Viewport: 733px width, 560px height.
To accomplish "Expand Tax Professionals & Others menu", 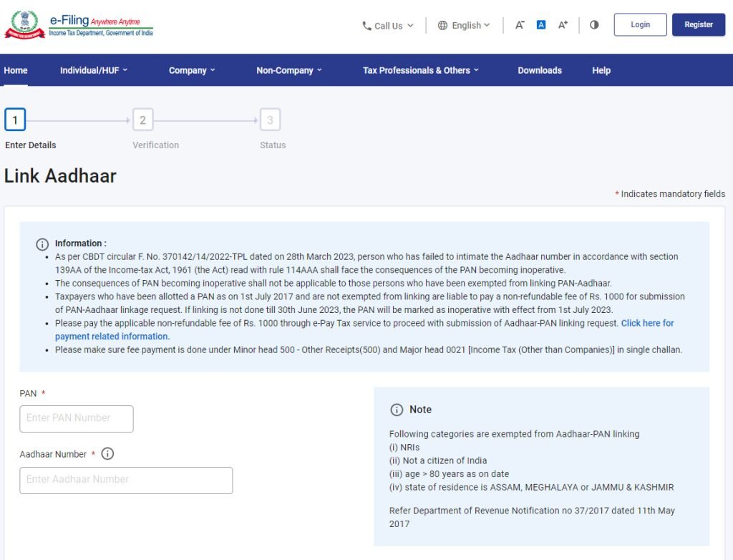I will pyautogui.click(x=421, y=70).
